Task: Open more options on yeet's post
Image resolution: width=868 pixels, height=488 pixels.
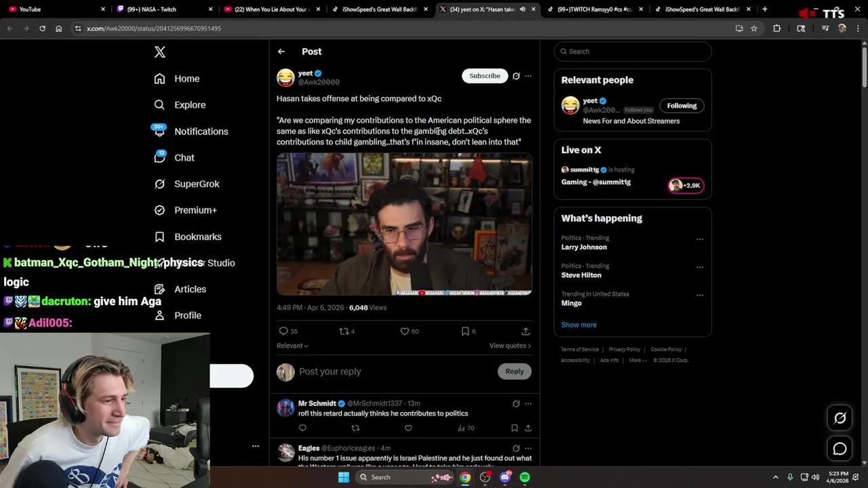Action: (x=528, y=76)
